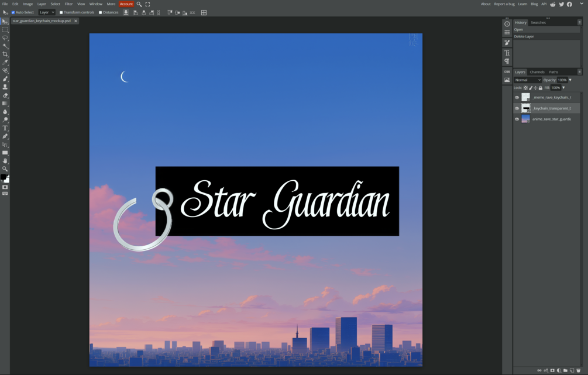This screenshot has height=375, width=588.
Task: Switch to the Paths tab
Action: point(553,72)
